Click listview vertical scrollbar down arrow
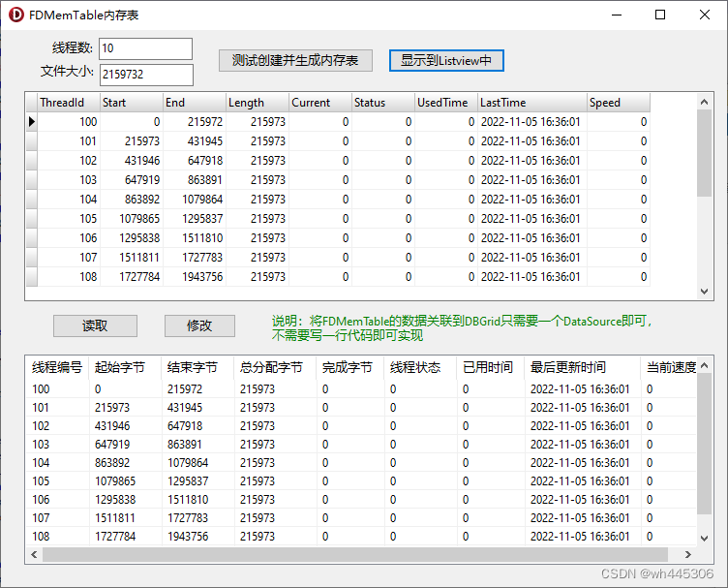The image size is (728, 588). (705, 539)
